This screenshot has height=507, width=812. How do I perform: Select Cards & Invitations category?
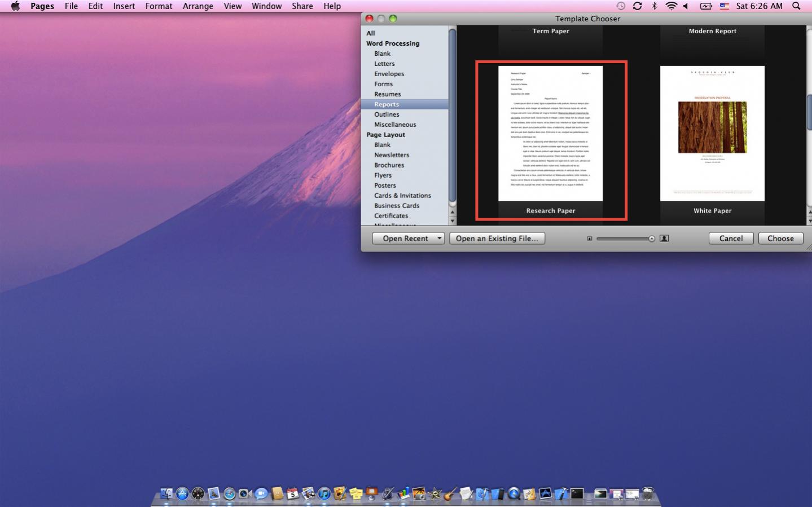tap(402, 196)
